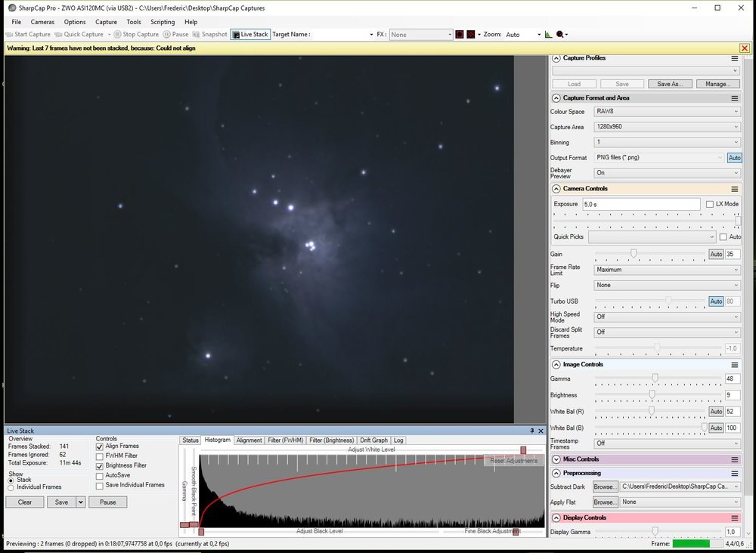Open the Scripting menu
Viewport: 756px width, 553px height.
[163, 22]
